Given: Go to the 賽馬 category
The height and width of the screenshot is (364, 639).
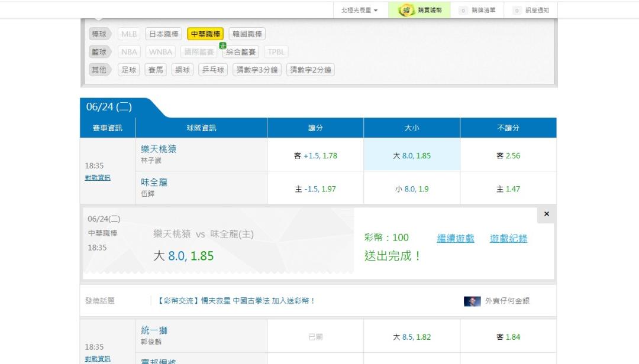Looking at the screenshot, I should pyautogui.click(x=155, y=70).
